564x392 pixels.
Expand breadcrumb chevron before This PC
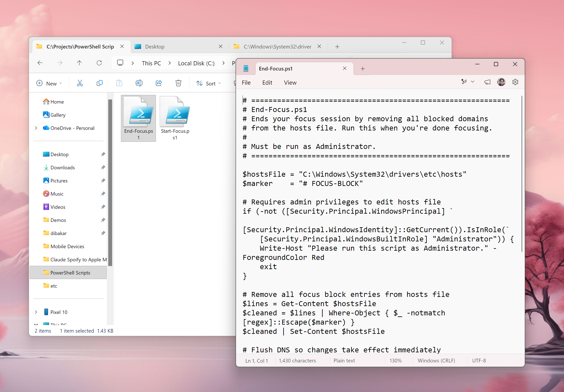pyautogui.click(x=133, y=63)
